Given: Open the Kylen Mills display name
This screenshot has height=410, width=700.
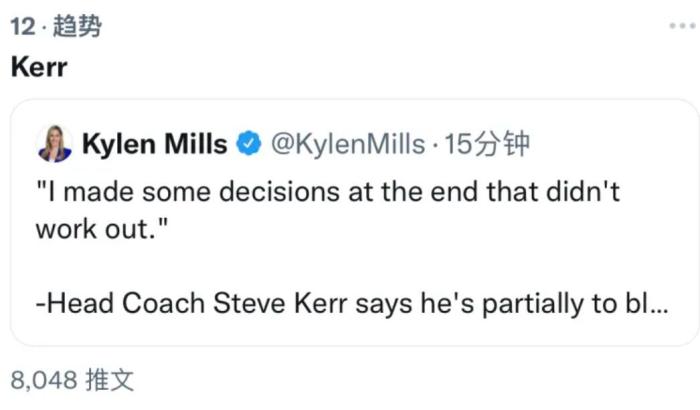Looking at the screenshot, I should (x=154, y=146).
